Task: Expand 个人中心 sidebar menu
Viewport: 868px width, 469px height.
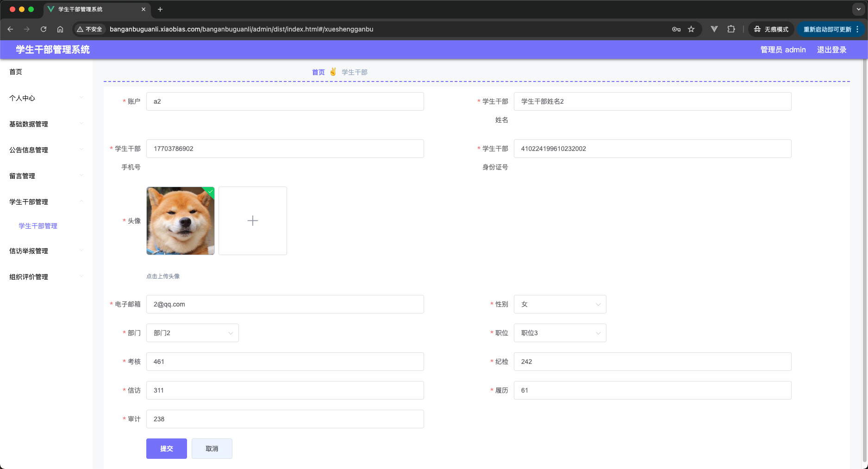Action: point(46,98)
